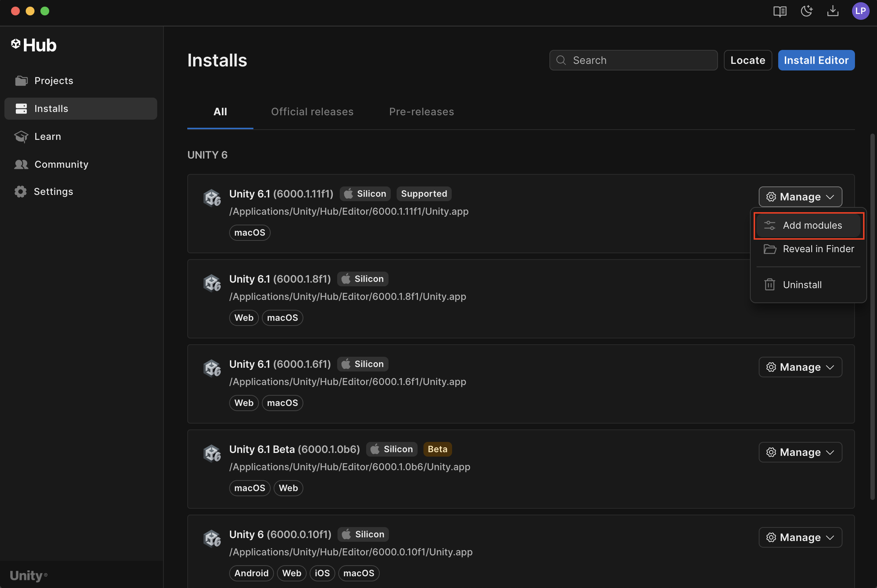Open the documentation book icon
877x588 pixels.
coord(779,11)
